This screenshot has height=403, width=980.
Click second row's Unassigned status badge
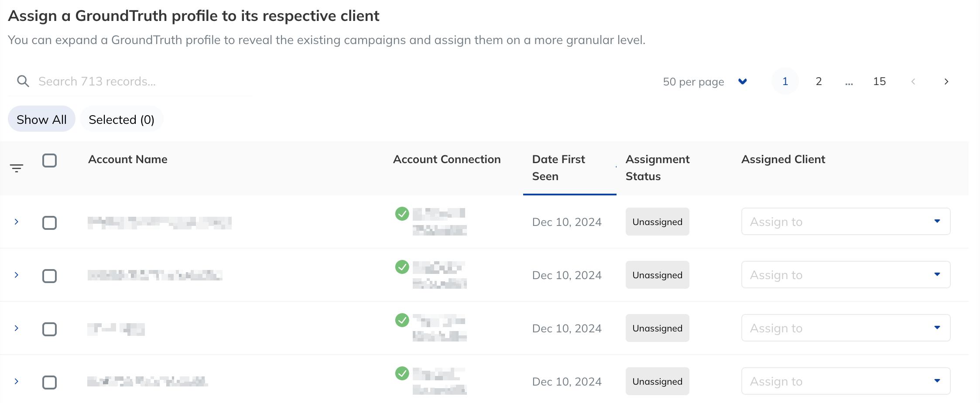coord(657,275)
